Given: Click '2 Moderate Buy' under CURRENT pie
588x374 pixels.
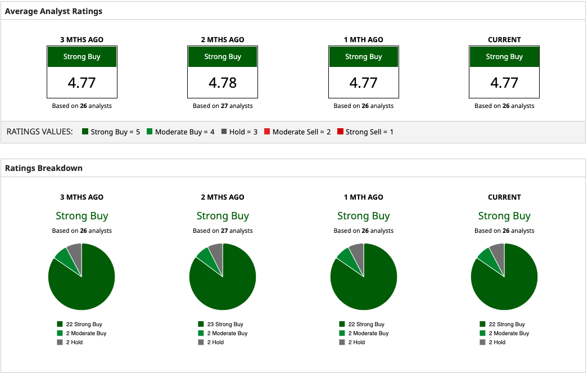Looking at the screenshot, I should [x=504, y=333].
